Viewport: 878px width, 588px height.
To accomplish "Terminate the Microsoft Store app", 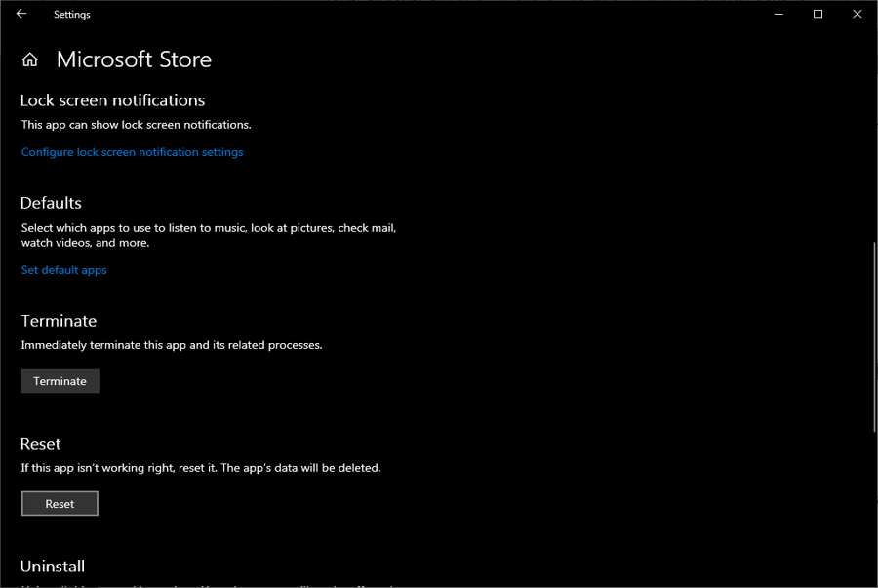I will 60,381.
